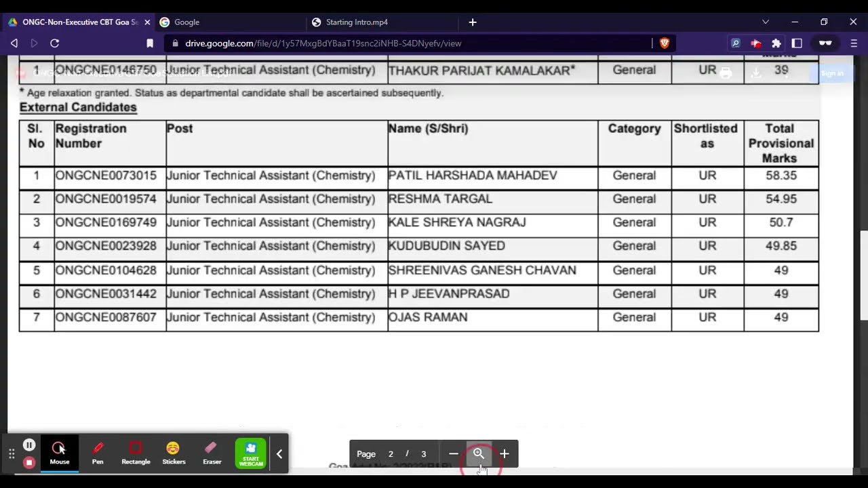
Task: Click registration number ONGCNE0104628
Action: 106,270
